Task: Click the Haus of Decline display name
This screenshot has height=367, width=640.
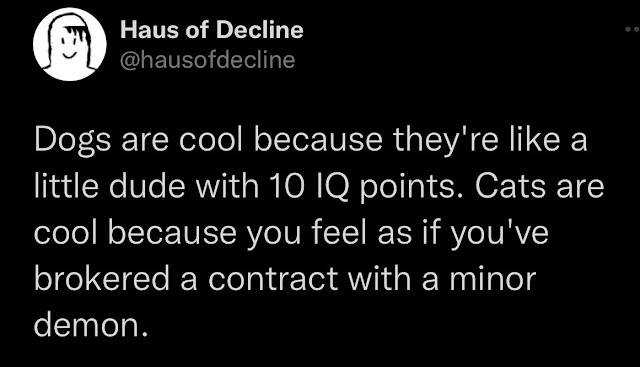Action: pos(212,30)
